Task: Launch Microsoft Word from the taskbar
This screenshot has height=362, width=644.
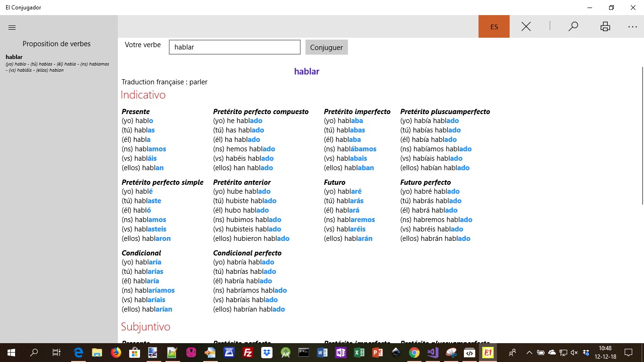Action: pyautogui.click(x=322, y=353)
